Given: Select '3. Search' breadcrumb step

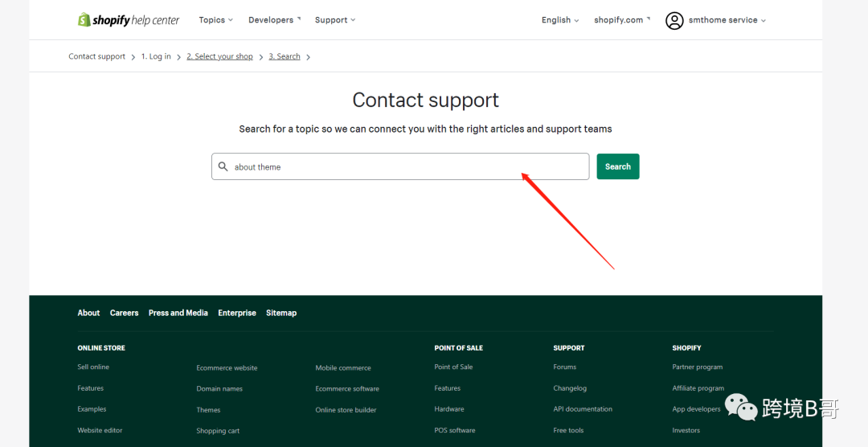Looking at the screenshot, I should (x=285, y=56).
